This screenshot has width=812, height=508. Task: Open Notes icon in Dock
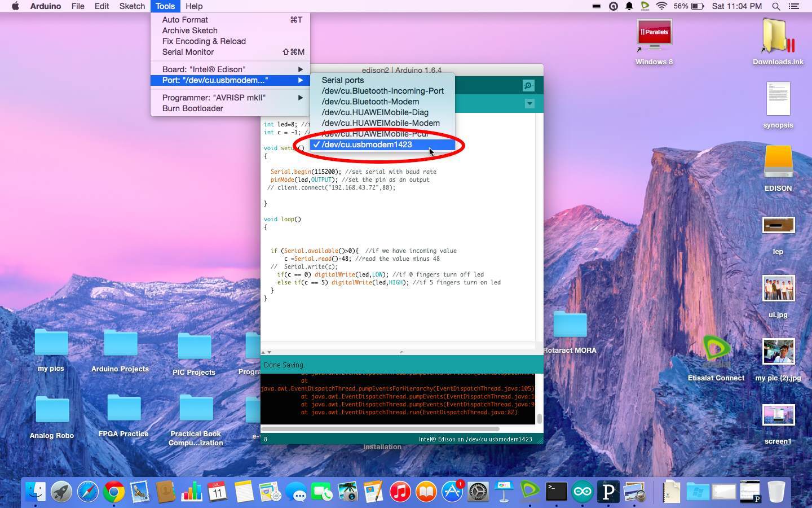pyautogui.click(x=244, y=492)
